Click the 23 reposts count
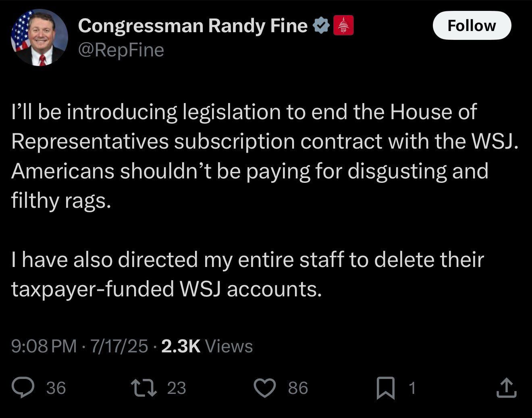532x418 pixels. [177, 388]
